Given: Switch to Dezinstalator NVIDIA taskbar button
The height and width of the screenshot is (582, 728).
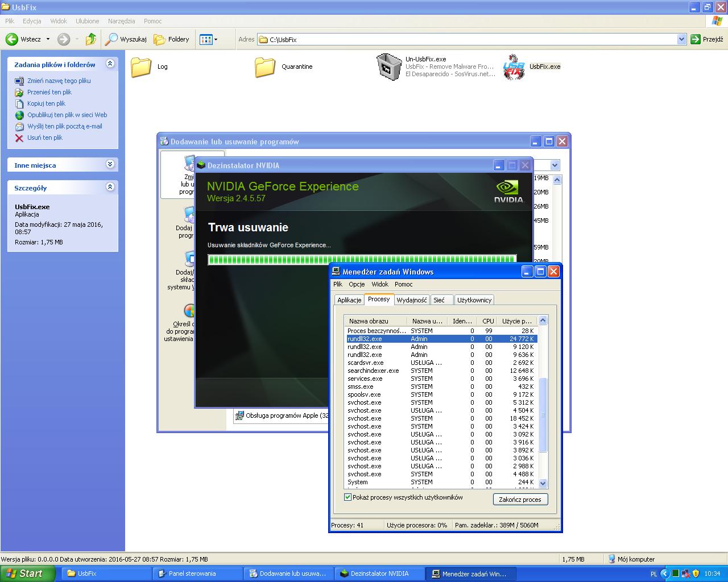Looking at the screenshot, I should pyautogui.click(x=379, y=573).
